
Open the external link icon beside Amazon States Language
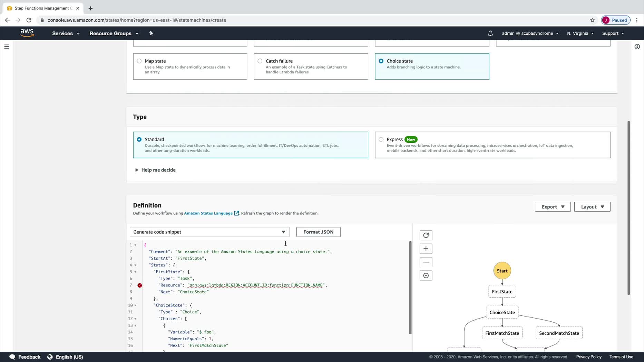236,213
